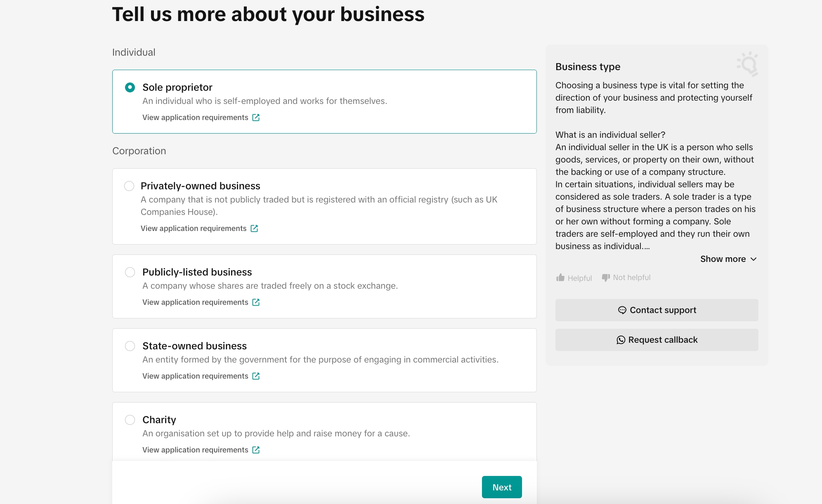Choose the Publicly-listed business option
The width and height of the screenshot is (822, 504).
[130, 272]
